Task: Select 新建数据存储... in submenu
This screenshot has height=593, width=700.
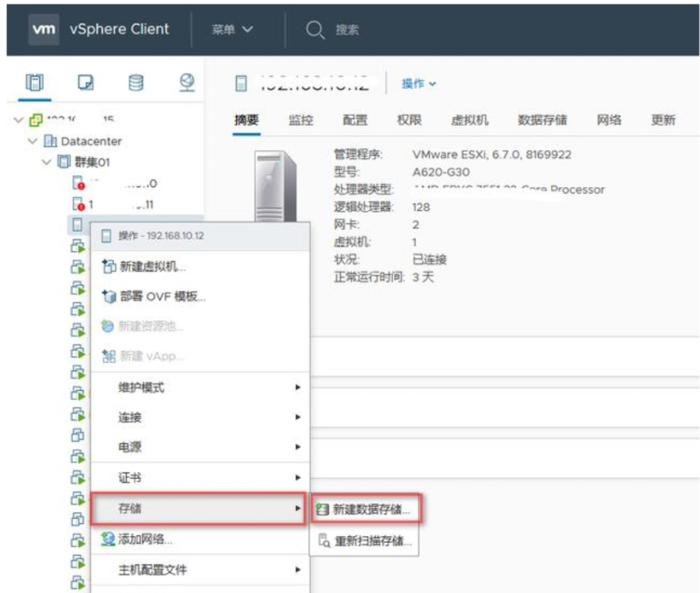Action: pos(366,509)
